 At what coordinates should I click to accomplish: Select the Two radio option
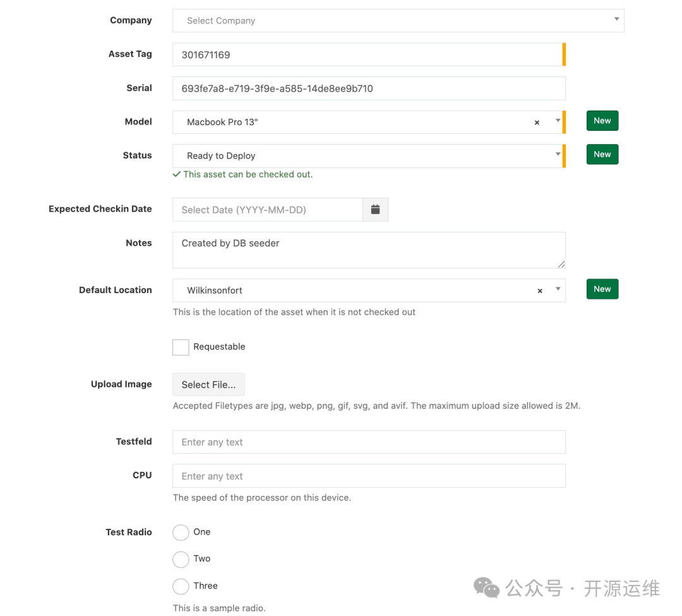(x=181, y=559)
